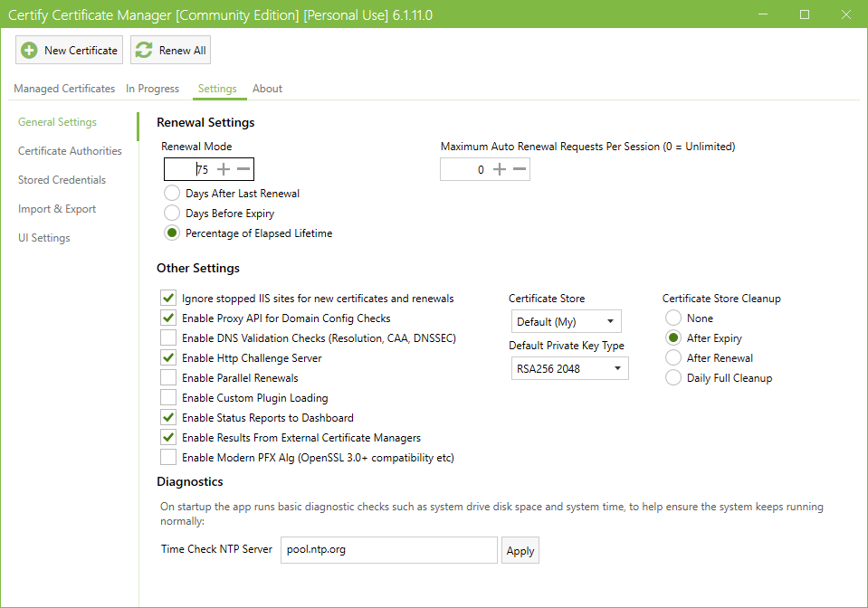The width and height of the screenshot is (868, 608).
Task: Enable Parallel Renewals checkbox
Action: pyautogui.click(x=168, y=378)
